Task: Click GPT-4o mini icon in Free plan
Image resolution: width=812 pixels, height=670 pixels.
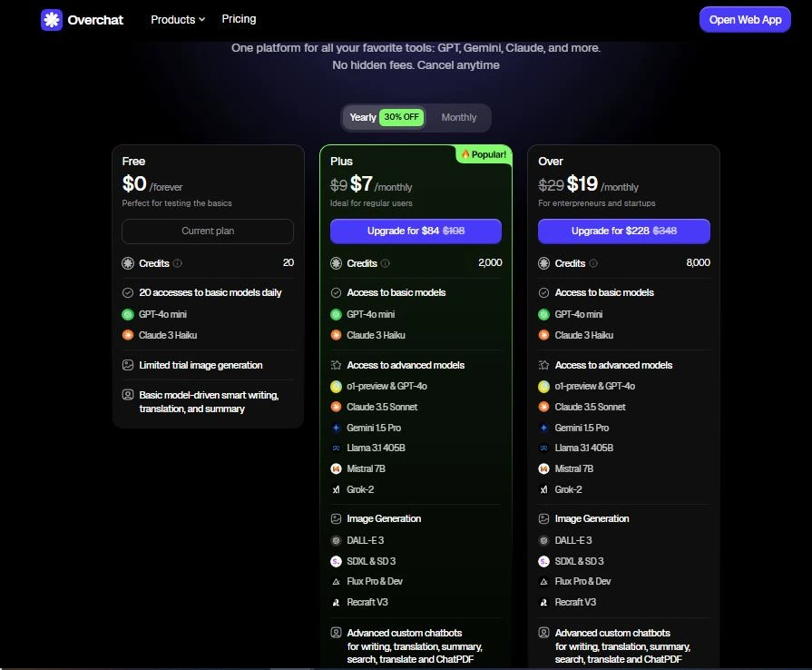Action: 128,314
